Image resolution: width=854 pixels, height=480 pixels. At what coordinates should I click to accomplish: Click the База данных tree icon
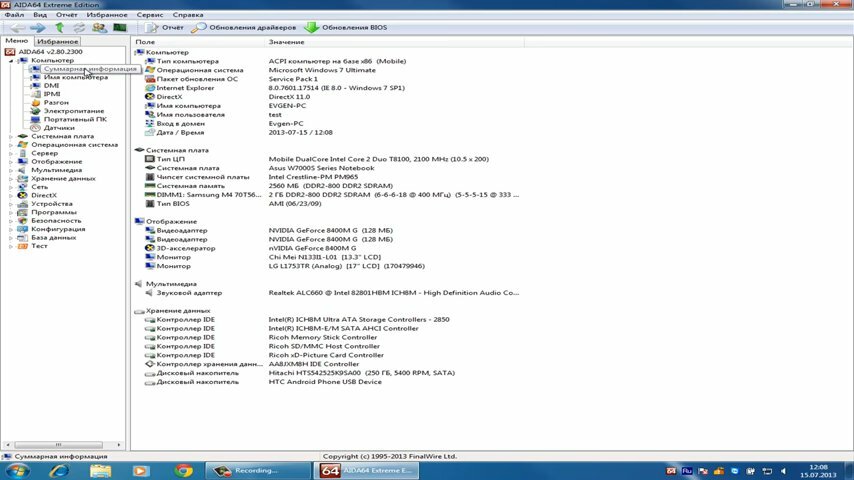click(22, 238)
